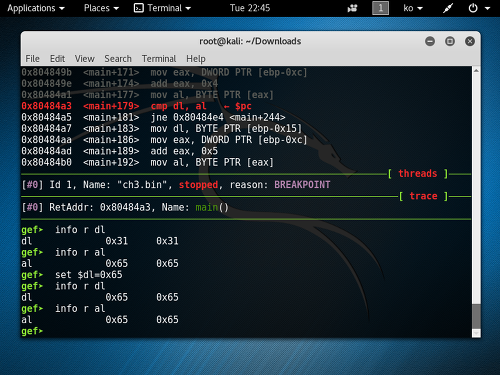Open the power system menu icon

click(x=473, y=8)
